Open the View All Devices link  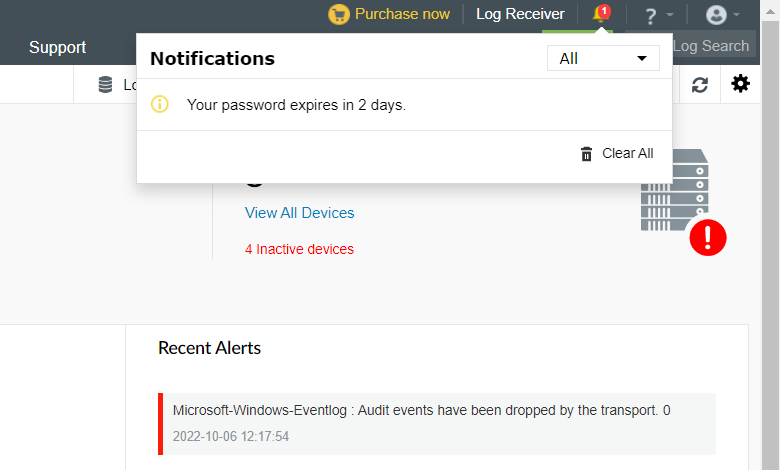click(x=299, y=213)
